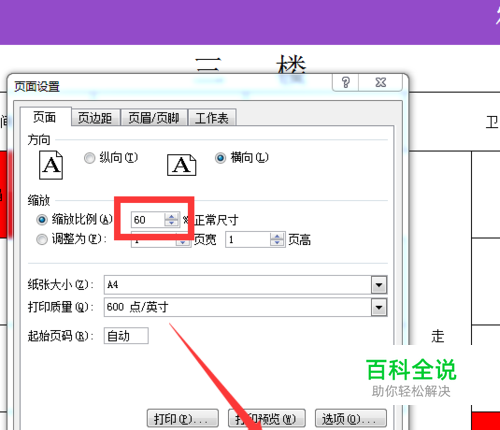The width and height of the screenshot is (500, 430).
Task: Click the 走 cell text in worksheet
Action: [438, 336]
